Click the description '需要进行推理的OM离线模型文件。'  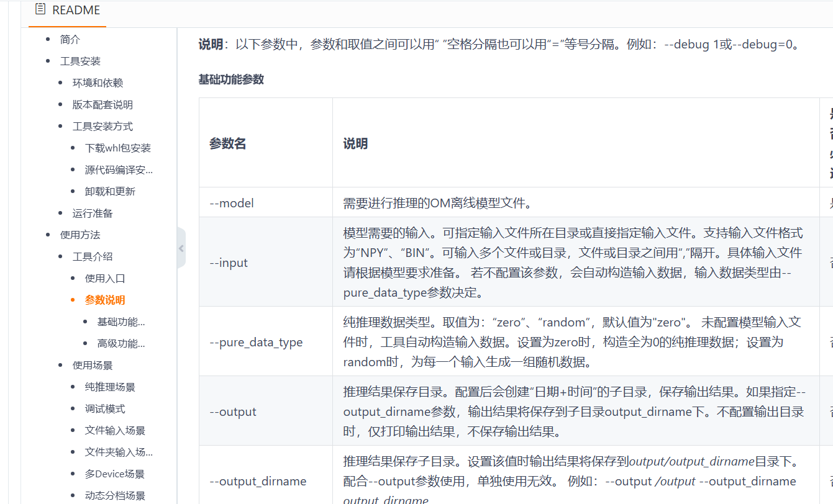tap(438, 203)
